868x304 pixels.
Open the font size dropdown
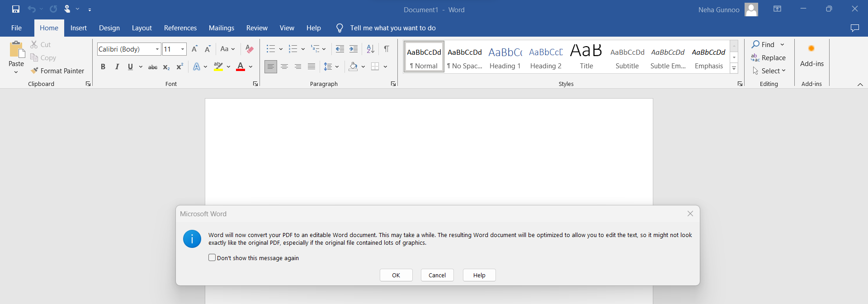(183, 49)
